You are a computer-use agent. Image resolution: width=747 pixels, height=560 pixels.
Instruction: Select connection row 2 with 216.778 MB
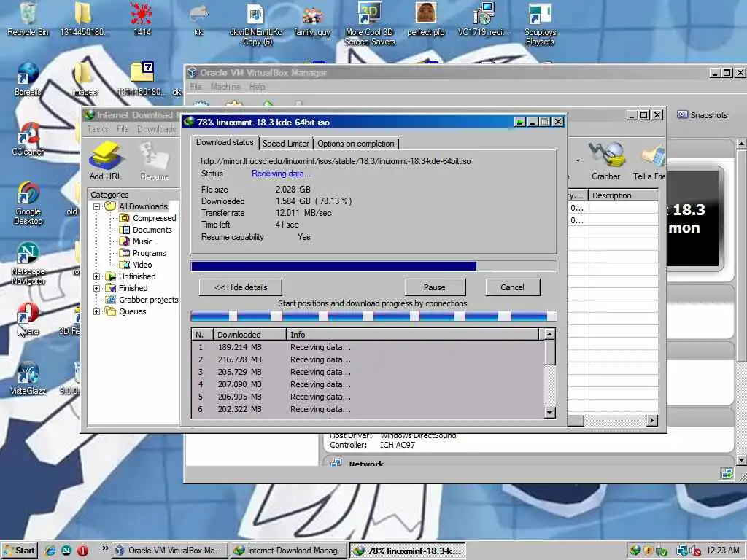(x=368, y=359)
